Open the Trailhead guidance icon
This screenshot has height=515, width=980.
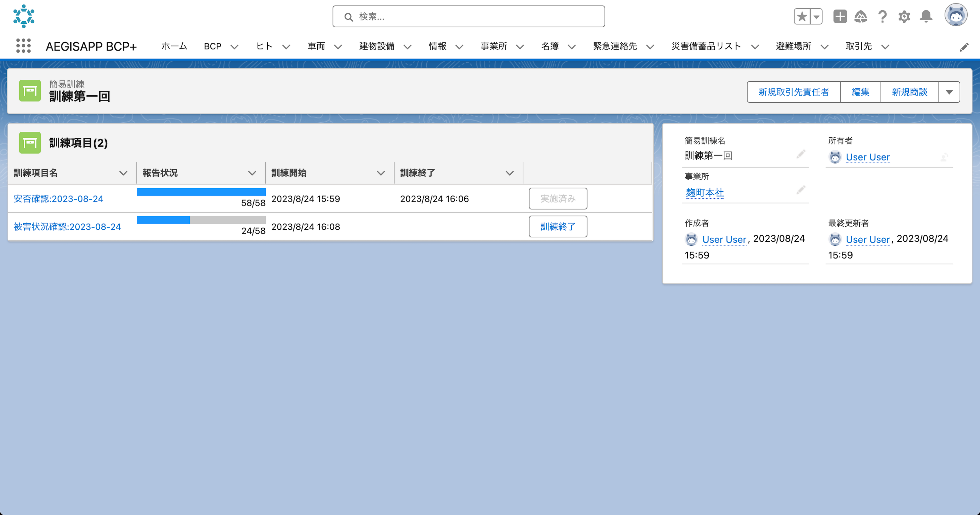(x=861, y=16)
